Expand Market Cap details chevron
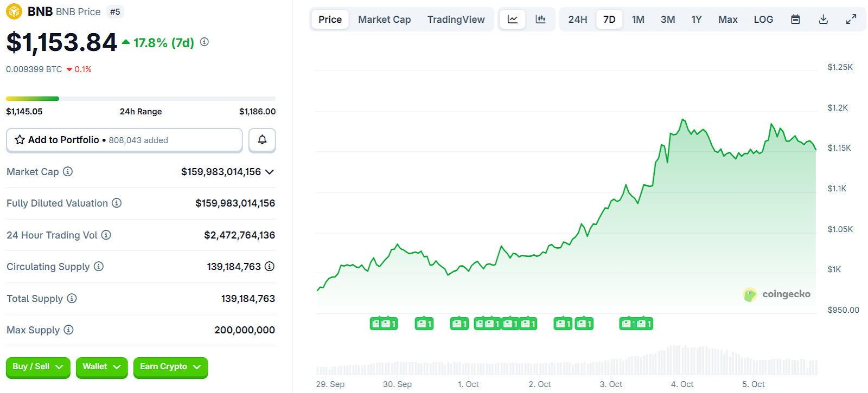The height and width of the screenshot is (393, 868). [270, 172]
